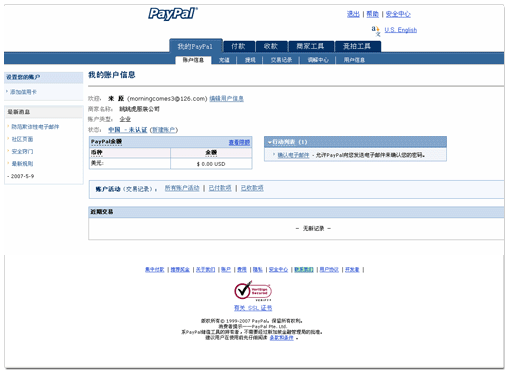
Task: Select the 提现 sub-tab
Action: point(250,60)
